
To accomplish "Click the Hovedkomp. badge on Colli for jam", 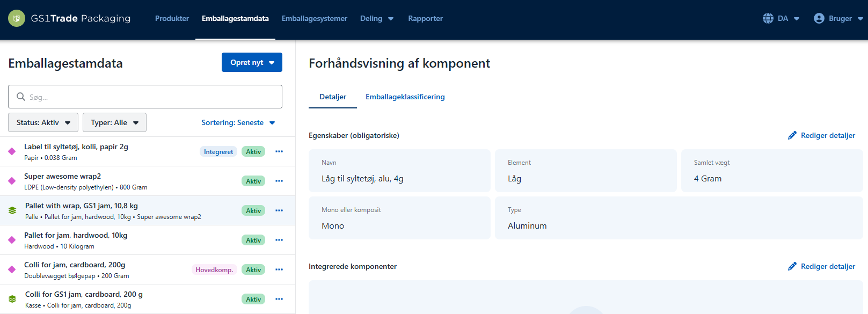I will tap(214, 269).
